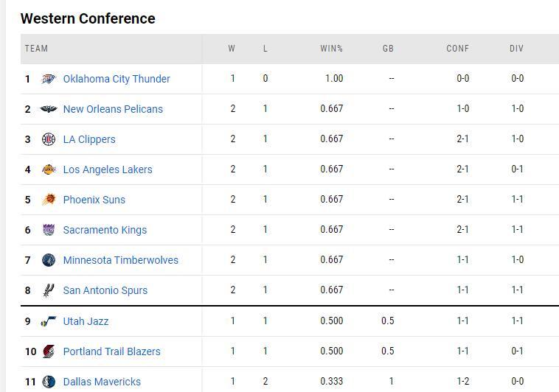Open the Dallas Mavericks team link
This screenshot has height=392, width=559.
point(102,382)
